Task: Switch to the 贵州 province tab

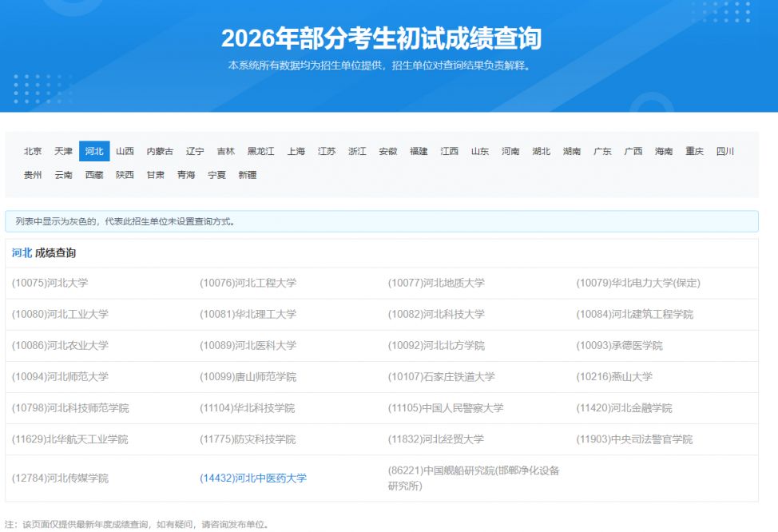Action: pyautogui.click(x=33, y=175)
